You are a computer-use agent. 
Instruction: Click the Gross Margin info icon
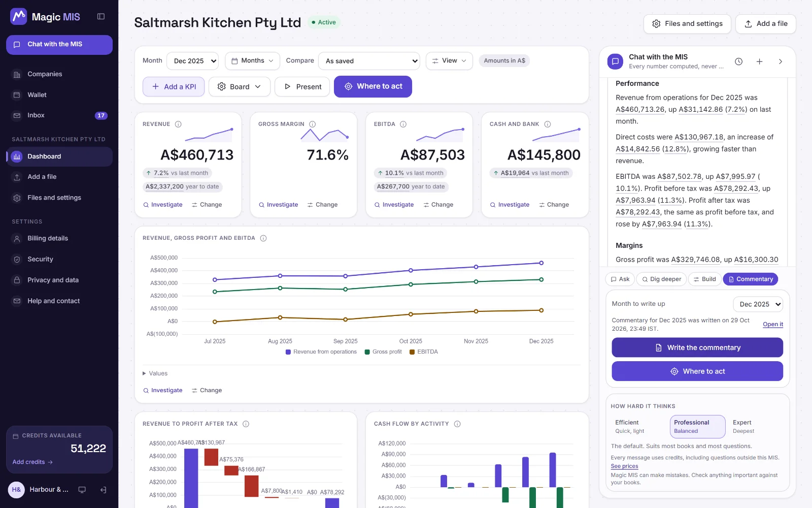point(313,124)
